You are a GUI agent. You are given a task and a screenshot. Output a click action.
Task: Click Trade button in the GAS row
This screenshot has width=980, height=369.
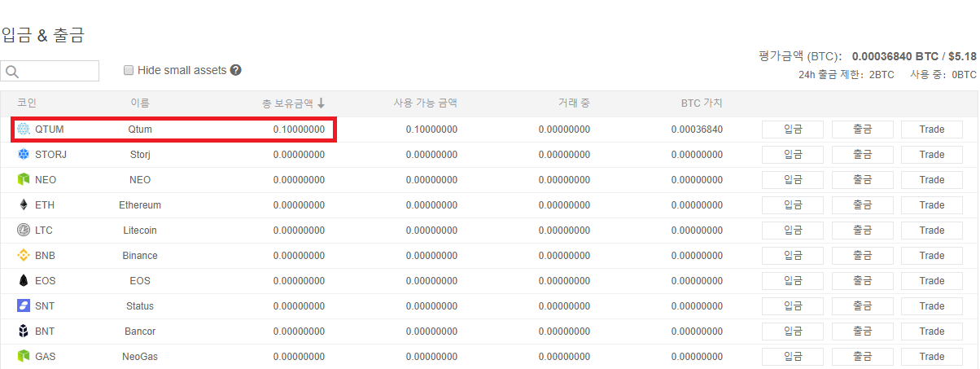click(x=932, y=357)
